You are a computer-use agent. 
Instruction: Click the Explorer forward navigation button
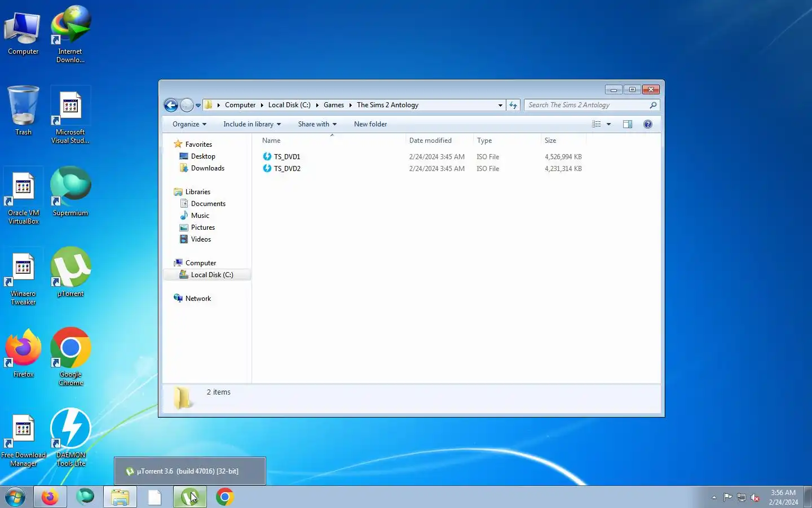click(187, 105)
